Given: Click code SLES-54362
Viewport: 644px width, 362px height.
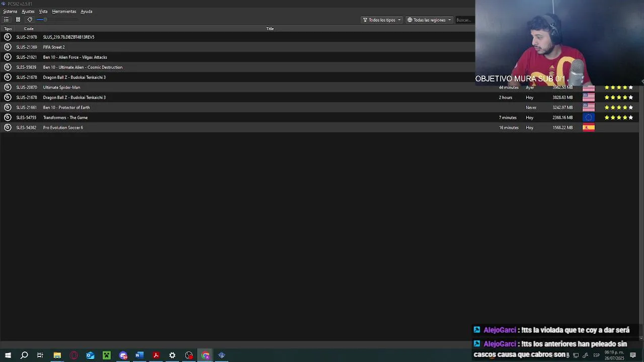Looking at the screenshot, I should (x=26, y=128).
